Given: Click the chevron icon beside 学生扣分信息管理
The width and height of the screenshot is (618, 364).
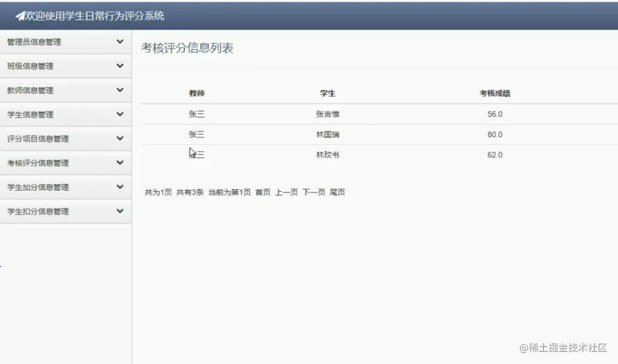Looking at the screenshot, I should pyautogui.click(x=120, y=211).
